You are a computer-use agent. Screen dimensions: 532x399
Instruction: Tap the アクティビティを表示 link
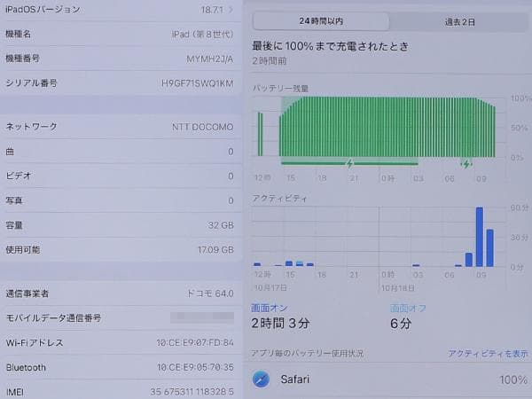488,354
